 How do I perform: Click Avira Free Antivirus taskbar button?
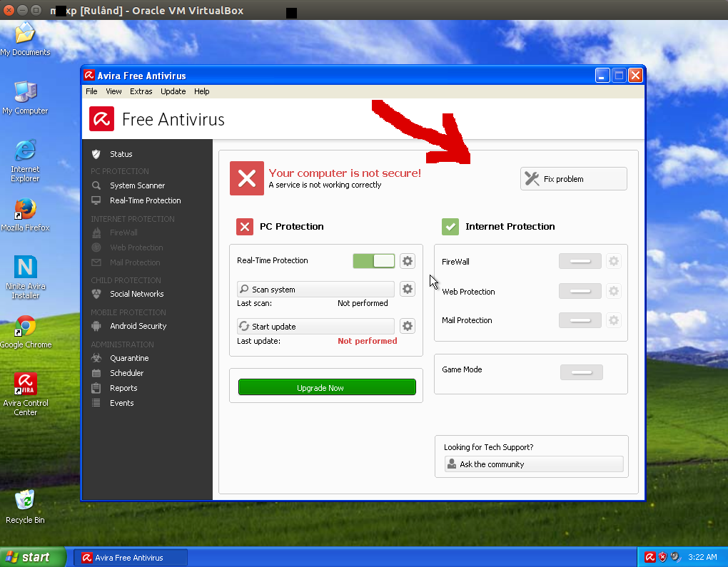pos(131,557)
